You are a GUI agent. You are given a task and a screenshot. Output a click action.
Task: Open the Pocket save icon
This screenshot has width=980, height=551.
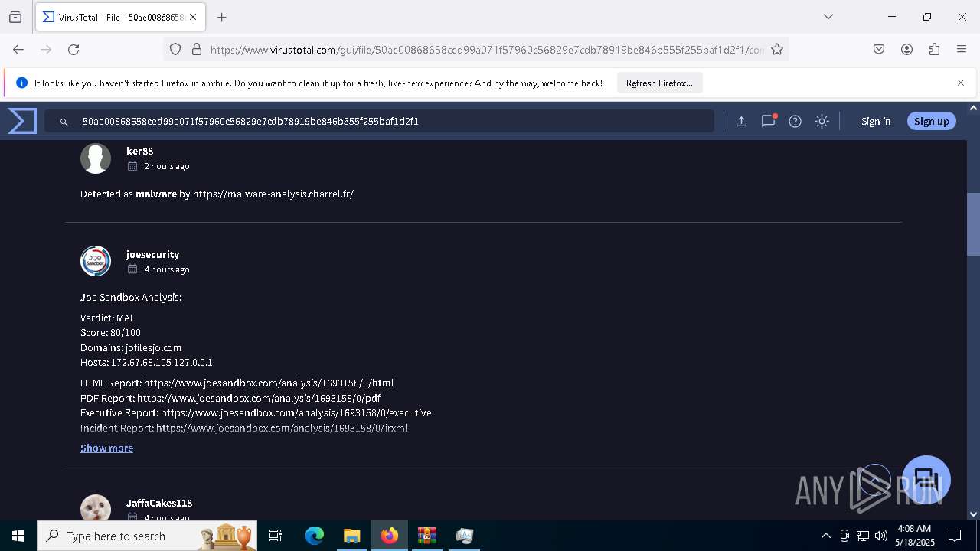[879, 49]
